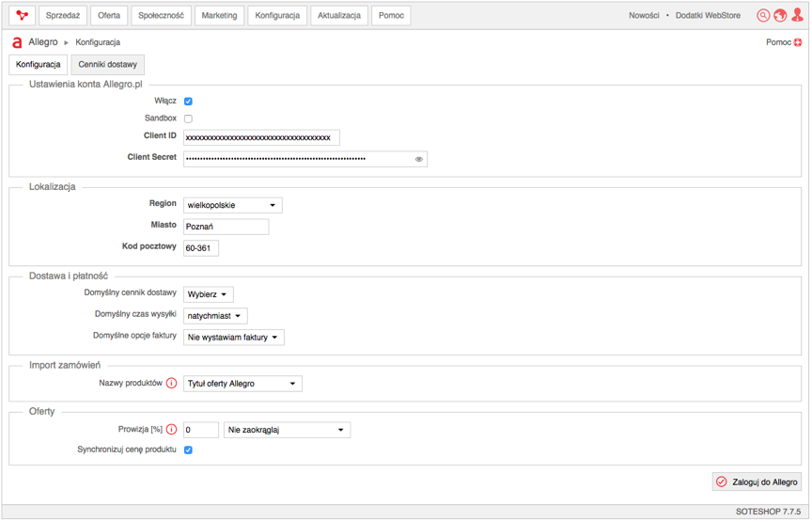The width and height of the screenshot is (812, 521).
Task: Click the Pomoc lifebuoy icon
Action: point(798,42)
